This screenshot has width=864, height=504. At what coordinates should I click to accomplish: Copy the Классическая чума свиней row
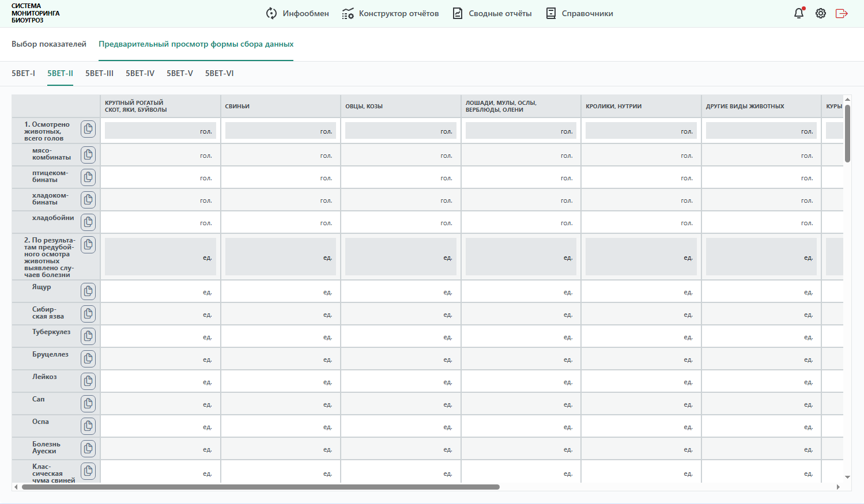point(88,471)
